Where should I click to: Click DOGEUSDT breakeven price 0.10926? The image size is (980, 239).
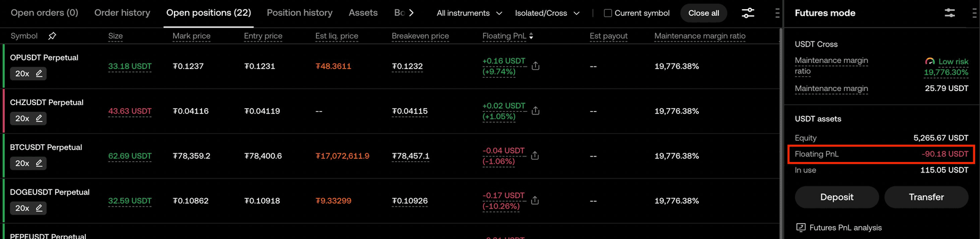coord(410,200)
